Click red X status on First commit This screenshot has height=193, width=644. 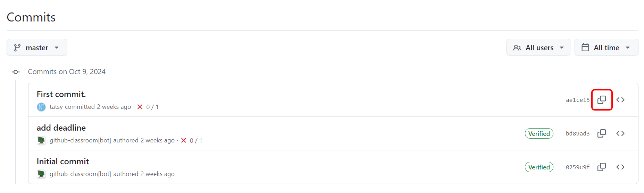(140, 107)
